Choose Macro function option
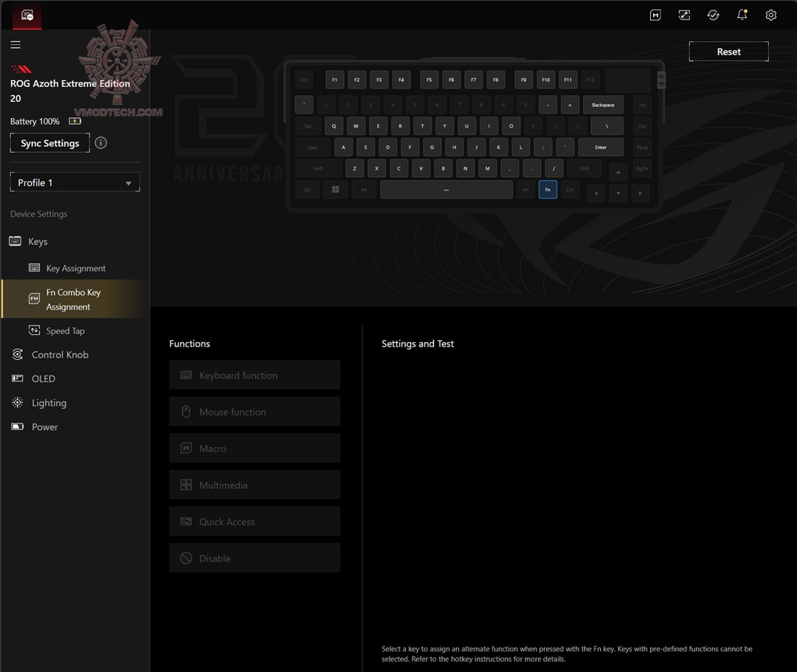 [255, 448]
